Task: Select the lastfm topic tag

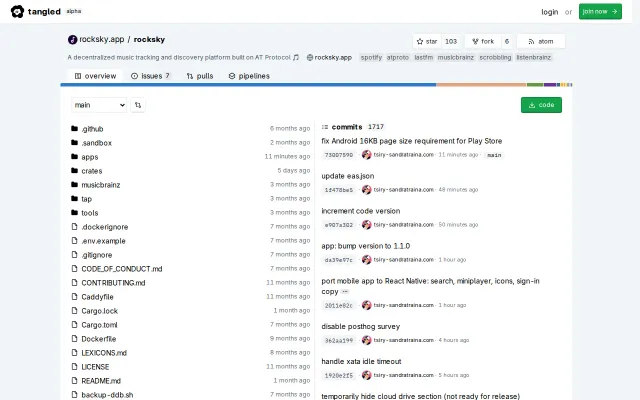Action: click(423, 58)
